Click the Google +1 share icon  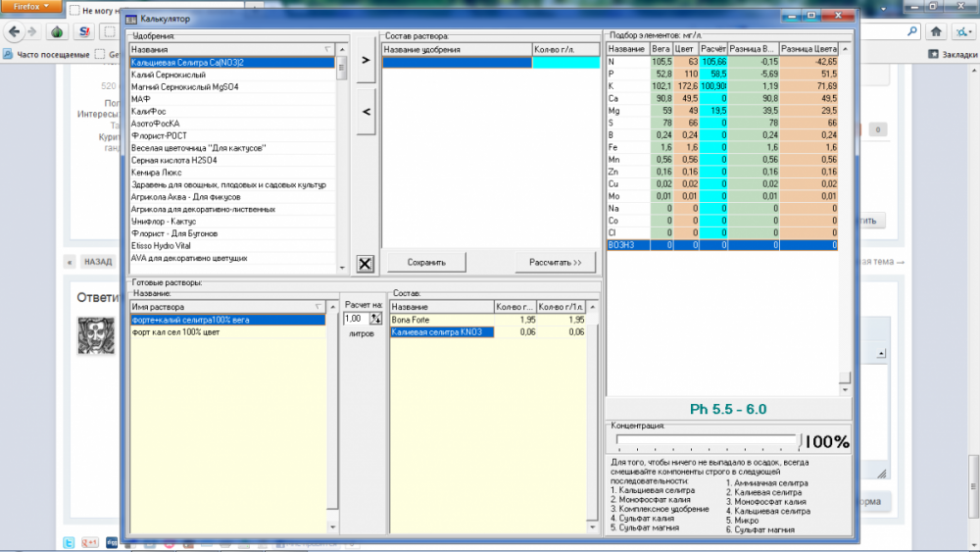pos(90,542)
